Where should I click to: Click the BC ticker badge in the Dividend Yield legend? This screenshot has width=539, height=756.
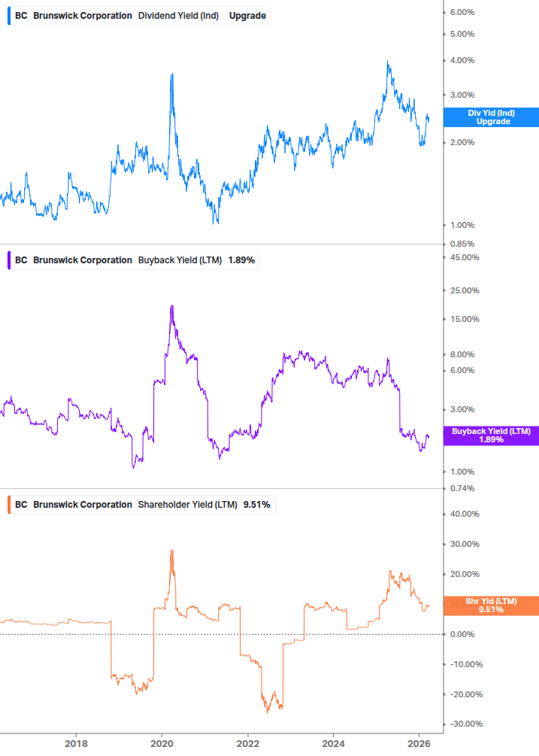point(20,15)
